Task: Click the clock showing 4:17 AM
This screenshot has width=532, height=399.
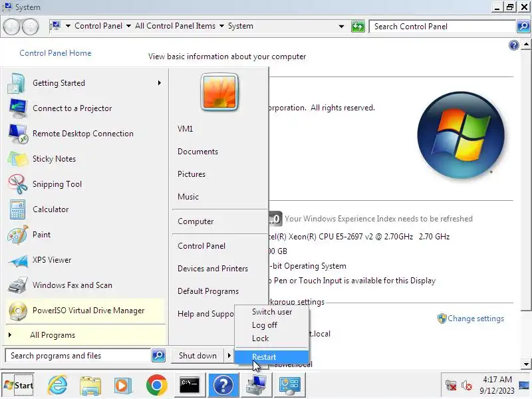Action: point(497,379)
